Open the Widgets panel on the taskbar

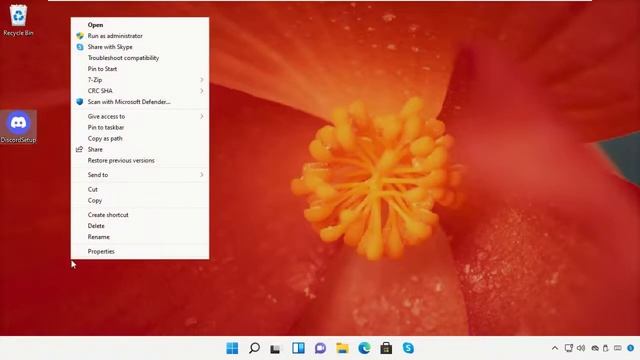298,348
